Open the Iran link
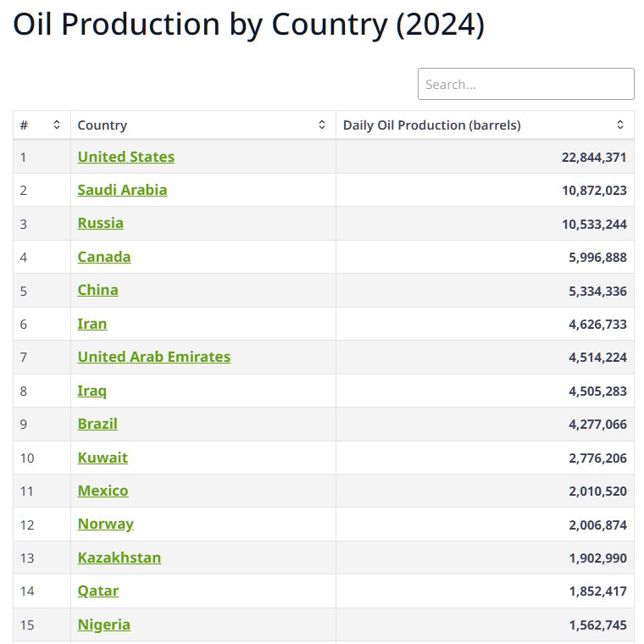This screenshot has width=644, height=644. point(92,324)
